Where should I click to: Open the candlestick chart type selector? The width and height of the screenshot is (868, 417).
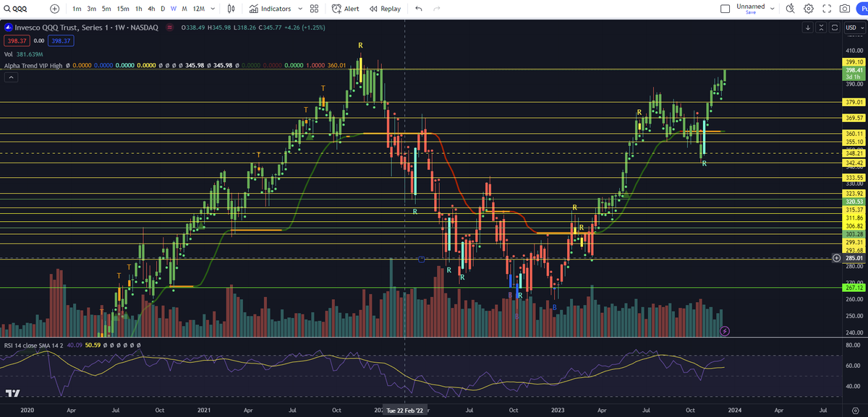[x=231, y=9]
